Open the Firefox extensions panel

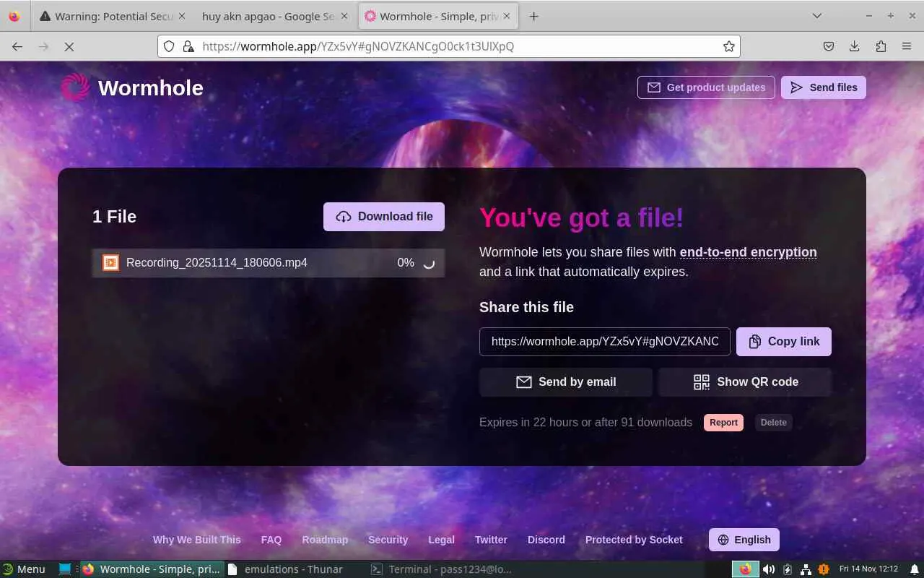coord(881,46)
